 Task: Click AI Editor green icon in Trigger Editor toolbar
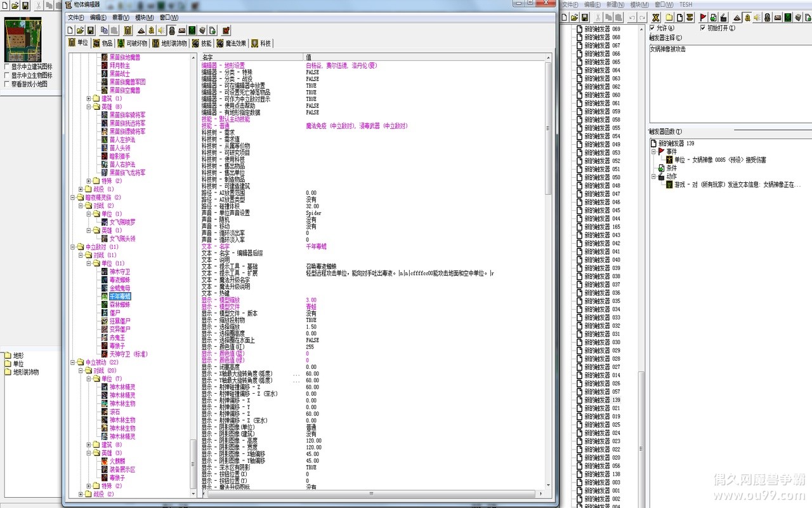click(x=787, y=17)
